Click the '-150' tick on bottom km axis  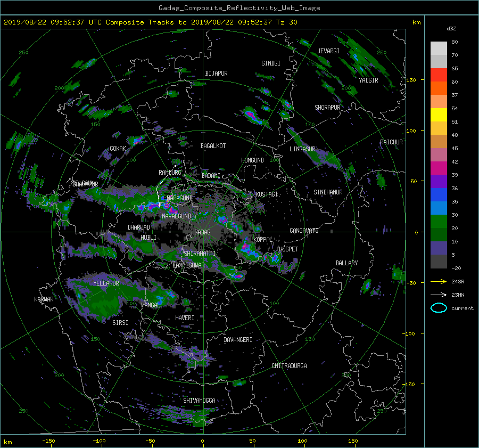click(x=48, y=441)
